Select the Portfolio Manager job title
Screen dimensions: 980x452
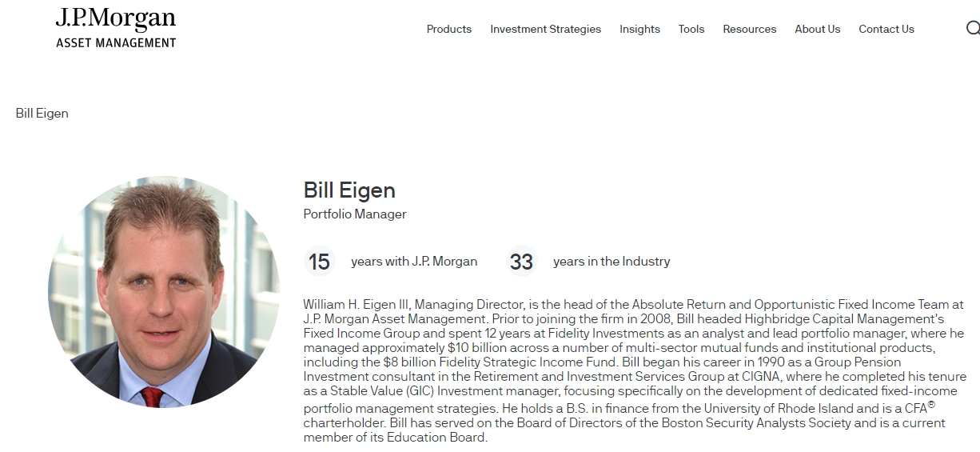[355, 214]
